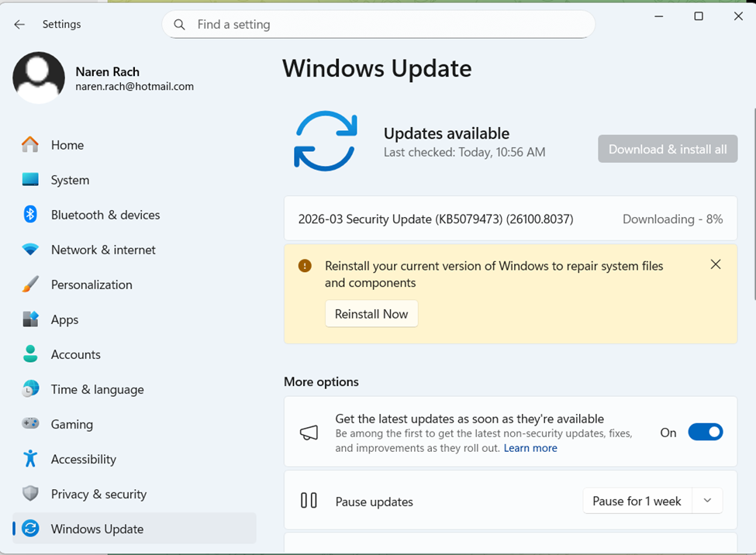Click the Pause updates label
This screenshot has height=555, width=756.
coord(375,502)
